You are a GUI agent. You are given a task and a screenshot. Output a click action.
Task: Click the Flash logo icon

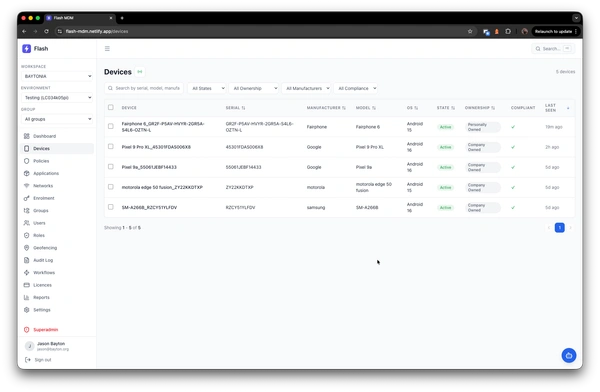[26, 49]
